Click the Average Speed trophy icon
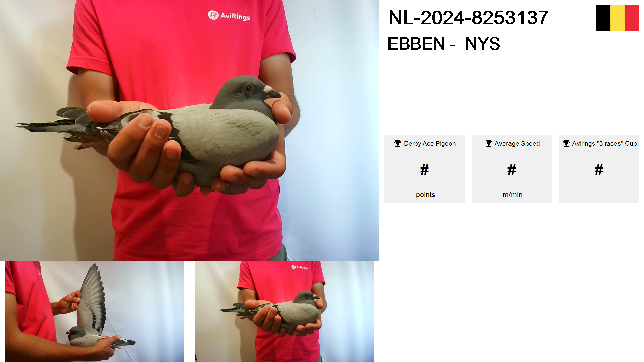 [489, 143]
